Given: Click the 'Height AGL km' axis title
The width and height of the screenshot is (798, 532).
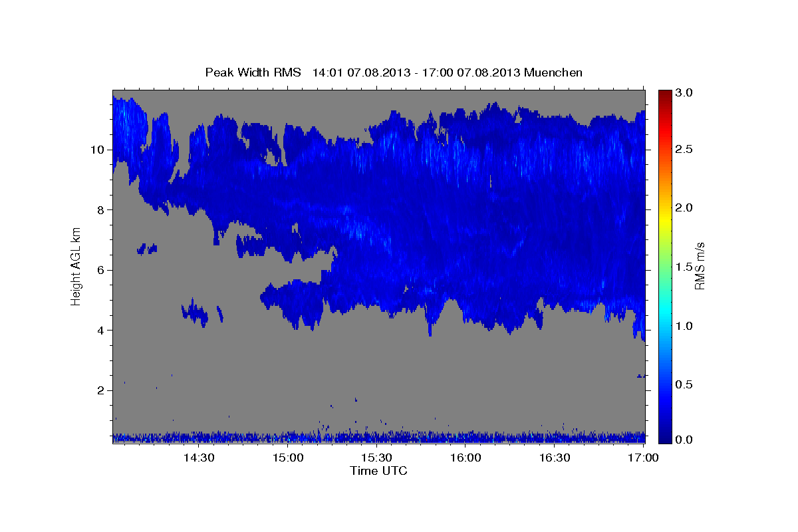Looking at the screenshot, I should pos(76,266).
